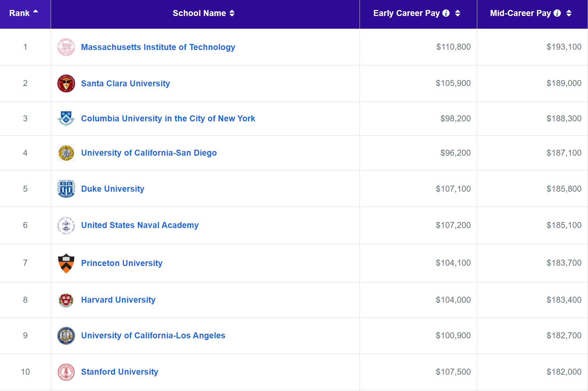Open the Princeton University link
Image resolution: width=588 pixels, height=391 pixels.
pos(122,263)
